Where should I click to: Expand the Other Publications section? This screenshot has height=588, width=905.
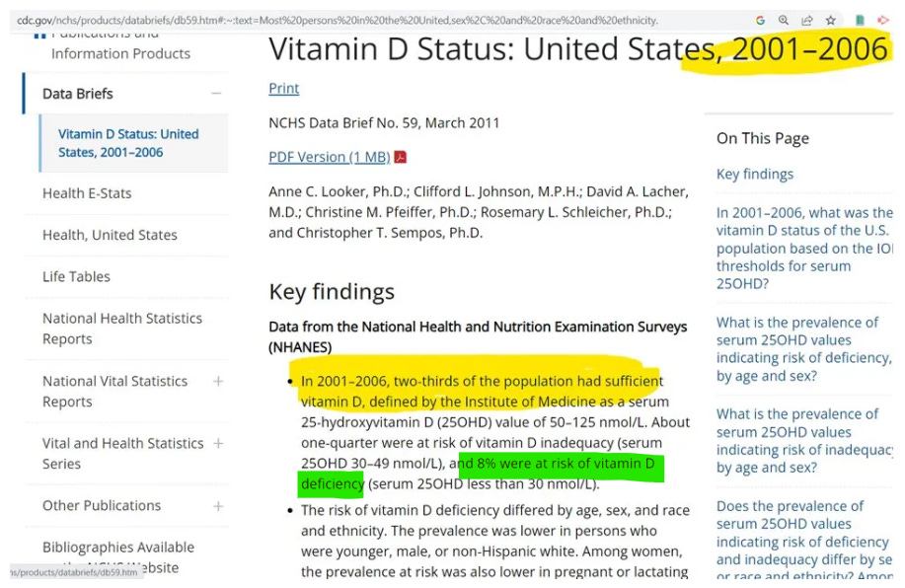(218, 506)
